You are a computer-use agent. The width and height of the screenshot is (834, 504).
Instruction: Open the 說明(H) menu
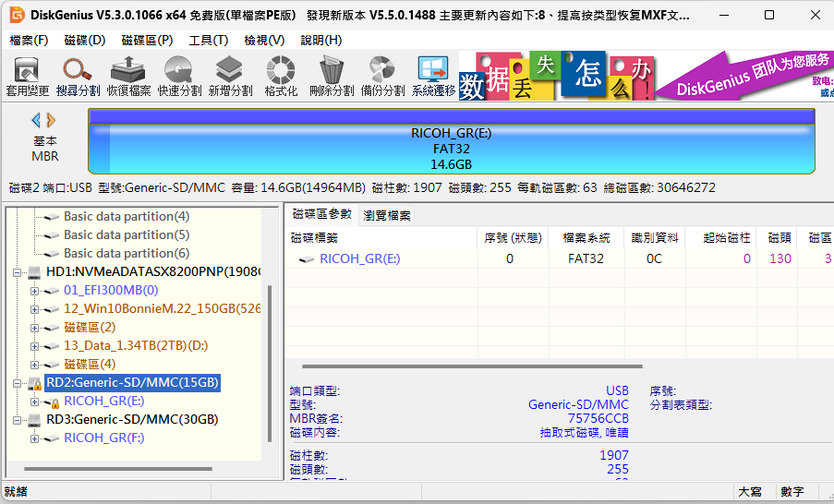coord(321,41)
